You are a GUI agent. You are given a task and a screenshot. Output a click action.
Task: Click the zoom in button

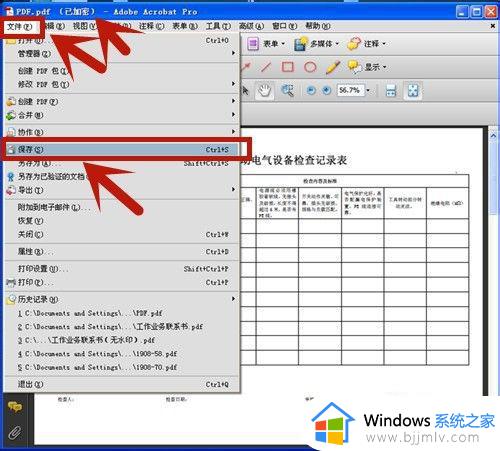pyautogui.click(x=327, y=90)
